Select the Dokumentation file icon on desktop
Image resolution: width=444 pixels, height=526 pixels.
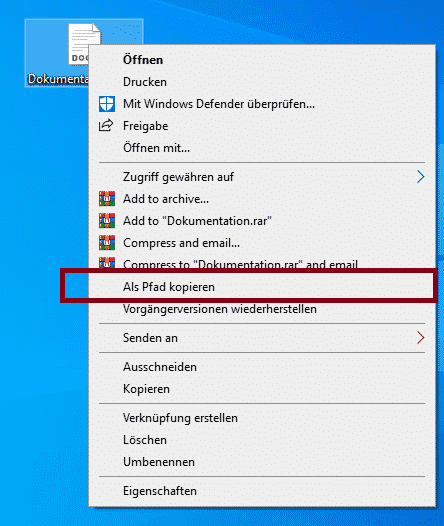click(84, 44)
